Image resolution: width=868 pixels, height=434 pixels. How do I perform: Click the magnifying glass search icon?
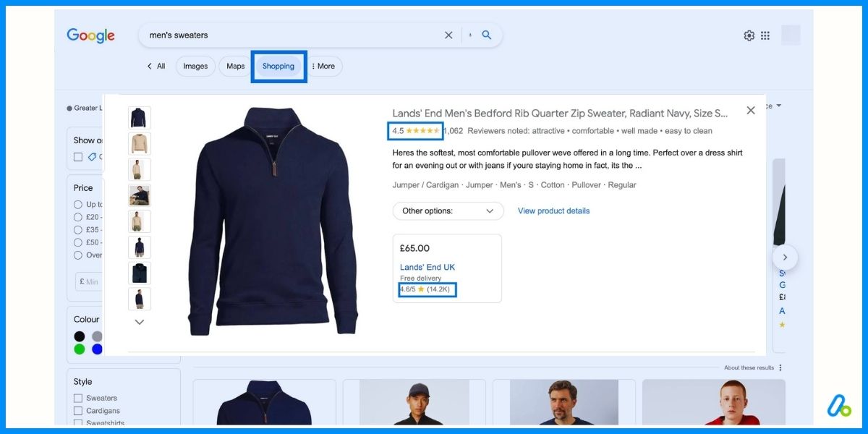click(487, 35)
